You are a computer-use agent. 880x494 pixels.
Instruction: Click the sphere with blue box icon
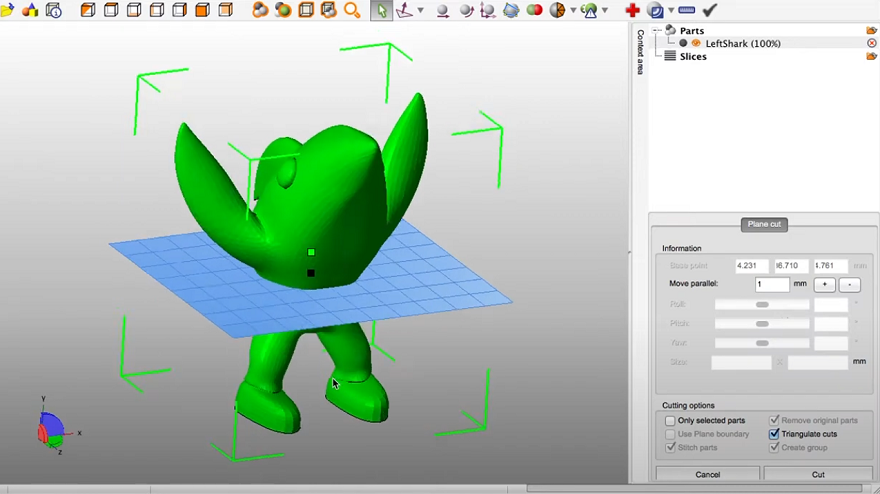pyautogui.click(x=655, y=10)
